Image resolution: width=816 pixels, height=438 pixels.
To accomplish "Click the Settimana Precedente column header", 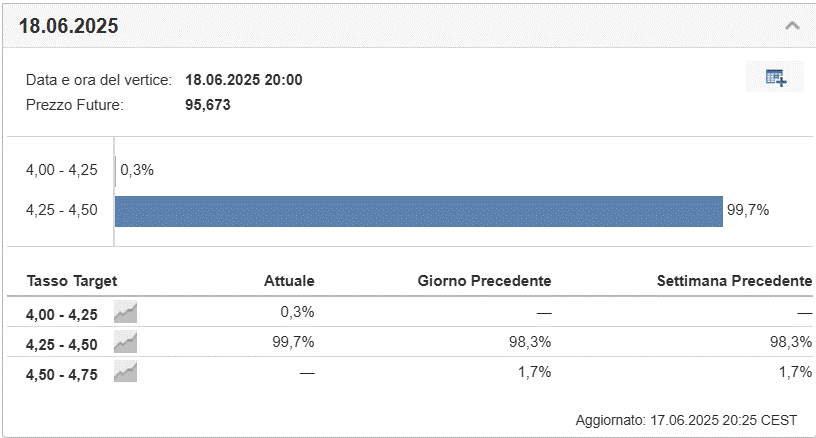I will (x=734, y=281).
